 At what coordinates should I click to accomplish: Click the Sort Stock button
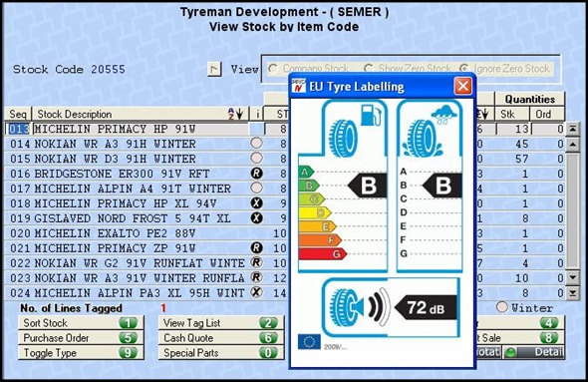tap(81, 323)
